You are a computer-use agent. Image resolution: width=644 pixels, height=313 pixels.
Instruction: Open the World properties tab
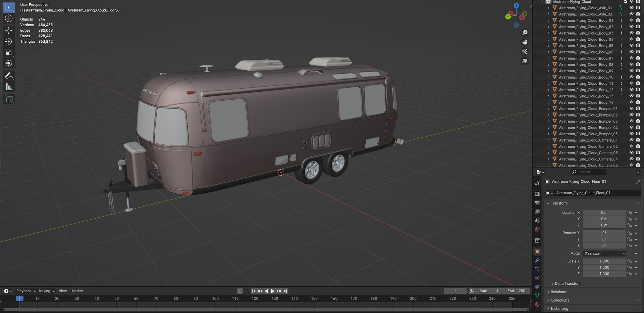click(537, 229)
